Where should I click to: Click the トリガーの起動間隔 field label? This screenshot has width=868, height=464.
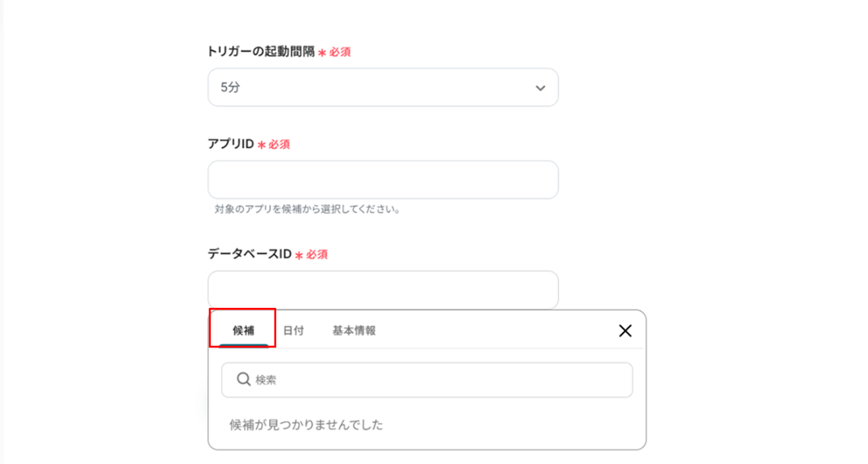point(261,51)
